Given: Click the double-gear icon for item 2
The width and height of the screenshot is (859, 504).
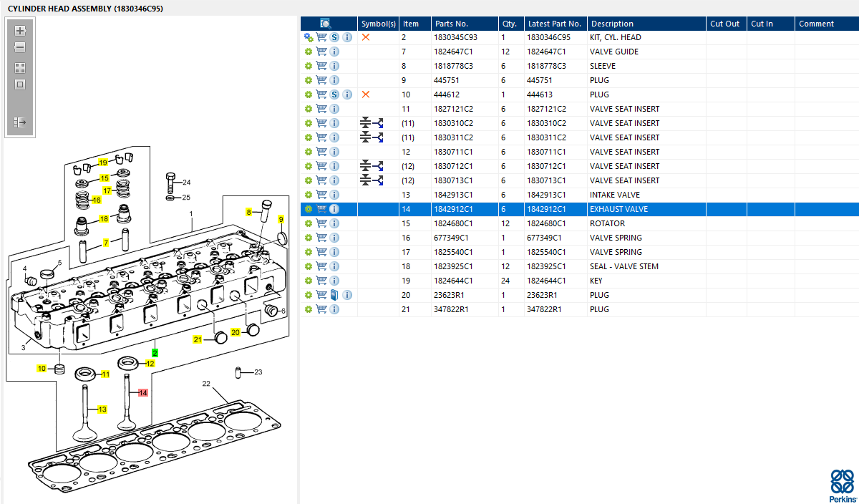Looking at the screenshot, I should 309,37.
